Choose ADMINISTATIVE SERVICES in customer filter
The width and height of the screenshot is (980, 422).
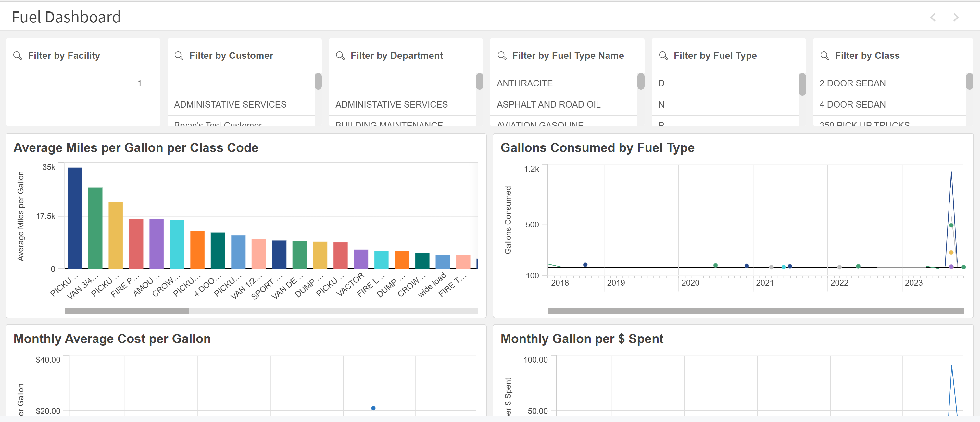pos(230,104)
